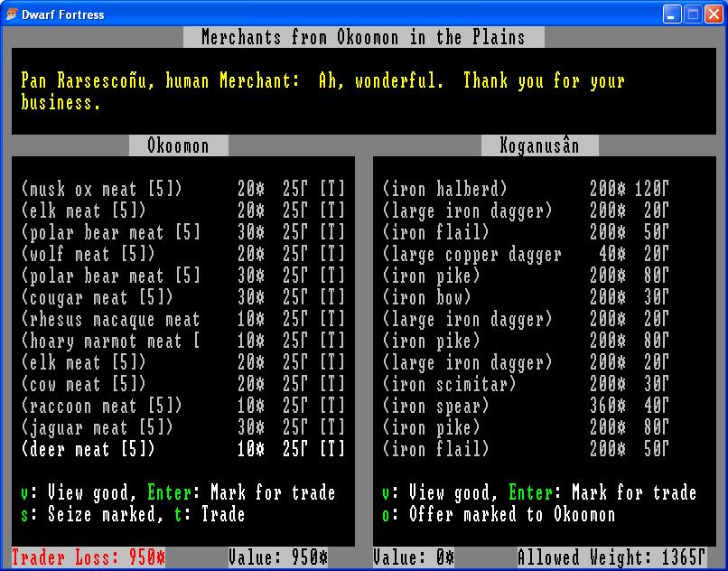Click the 120Γ weight of iron halberd
Viewport: 728px width, 571px height.
(652, 189)
